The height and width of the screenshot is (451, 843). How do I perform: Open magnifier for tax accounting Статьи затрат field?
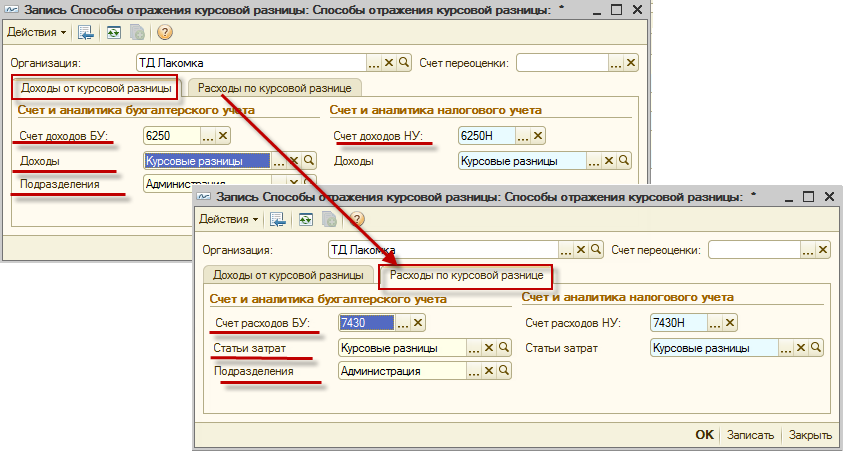[817, 348]
